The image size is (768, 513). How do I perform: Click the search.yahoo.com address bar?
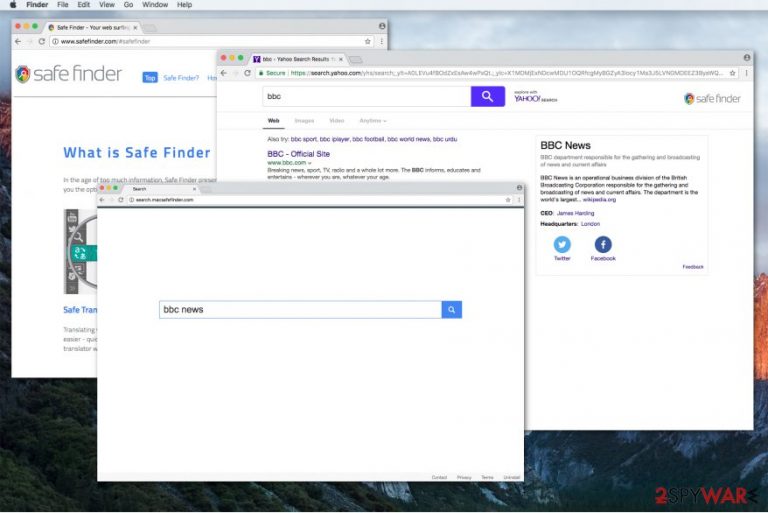[495, 73]
